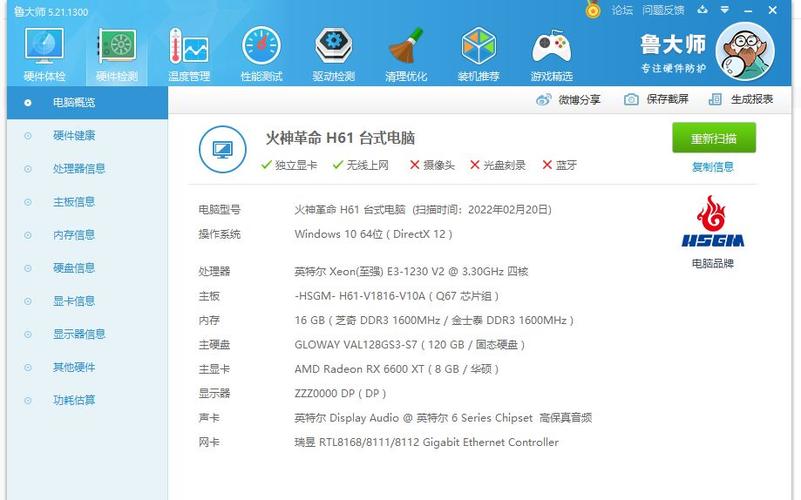Click the Windows 10 64位 operating system value
801x500 pixels.
[373, 234]
